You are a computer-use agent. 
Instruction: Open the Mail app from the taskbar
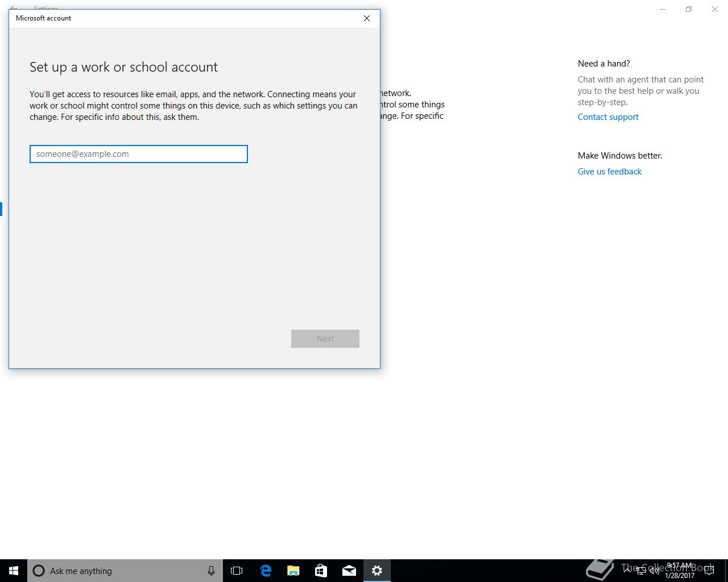point(349,571)
